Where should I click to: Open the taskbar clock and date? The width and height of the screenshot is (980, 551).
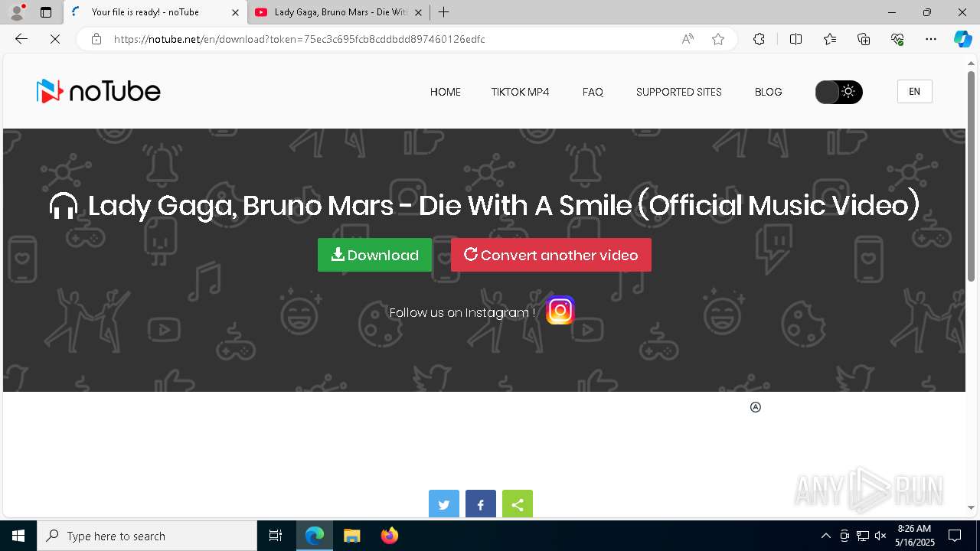tap(914, 536)
